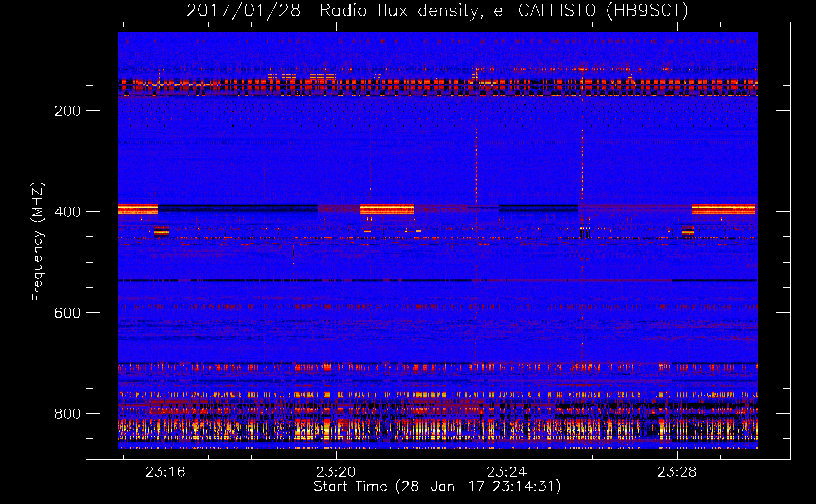Click the '23:20' time axis label
Screen dimensions: 816x504
point(336,472)
